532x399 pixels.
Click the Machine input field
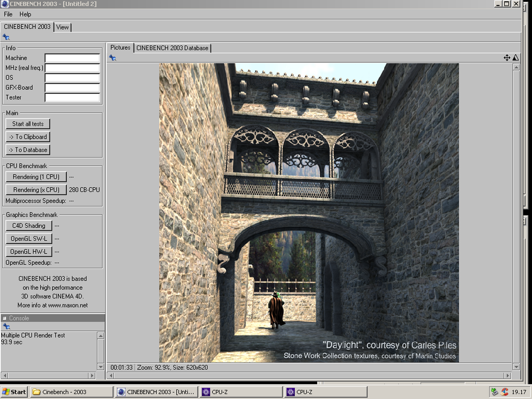72,58
